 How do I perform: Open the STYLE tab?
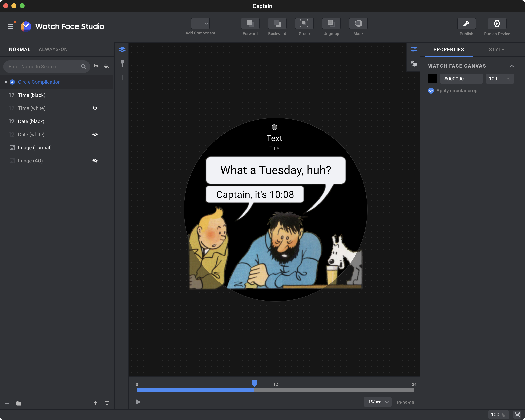click(496, 50)
